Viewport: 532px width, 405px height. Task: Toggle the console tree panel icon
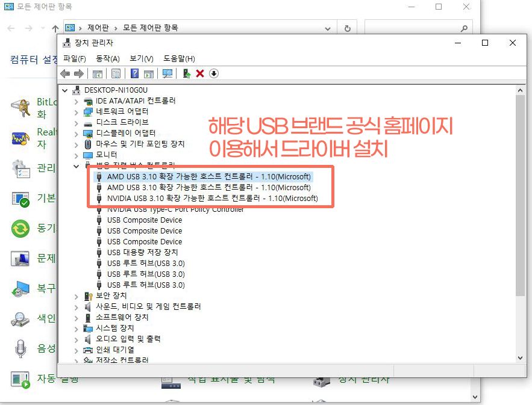(x=98, y=73)
